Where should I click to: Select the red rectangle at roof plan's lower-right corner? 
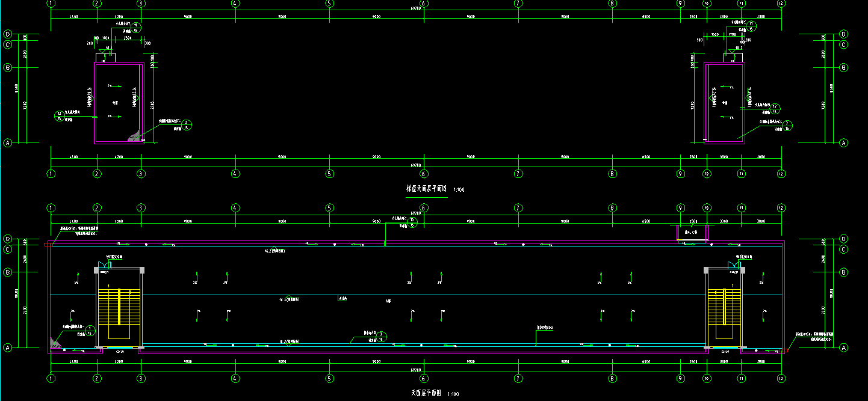[784, 350]
